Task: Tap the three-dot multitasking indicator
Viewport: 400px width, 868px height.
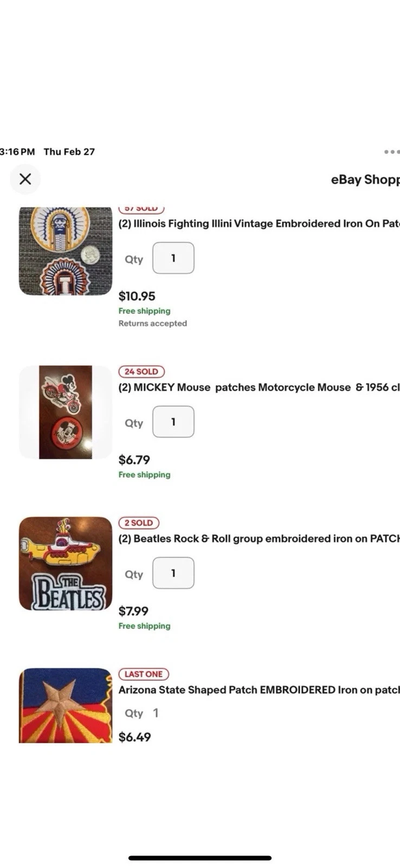Action: [392, 152]
